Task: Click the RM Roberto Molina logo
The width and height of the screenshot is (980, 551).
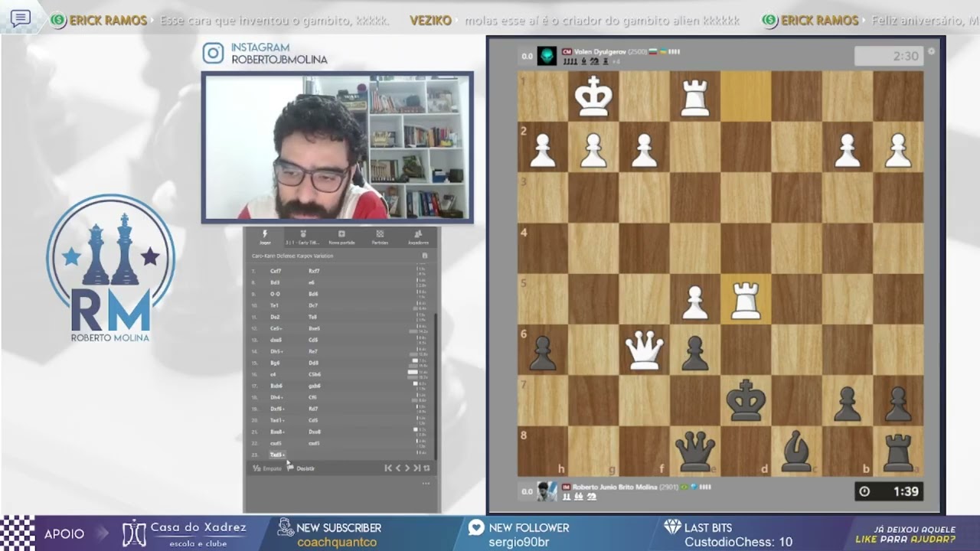Action: tap(111, 268)
